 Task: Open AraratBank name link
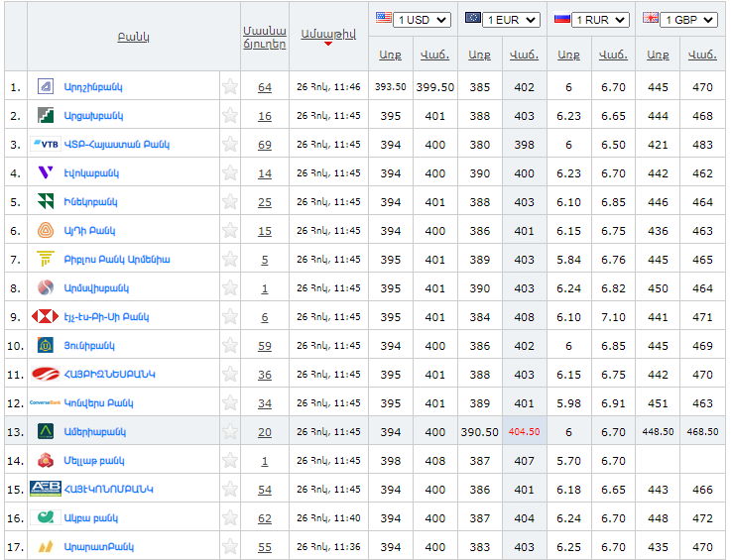99,547
